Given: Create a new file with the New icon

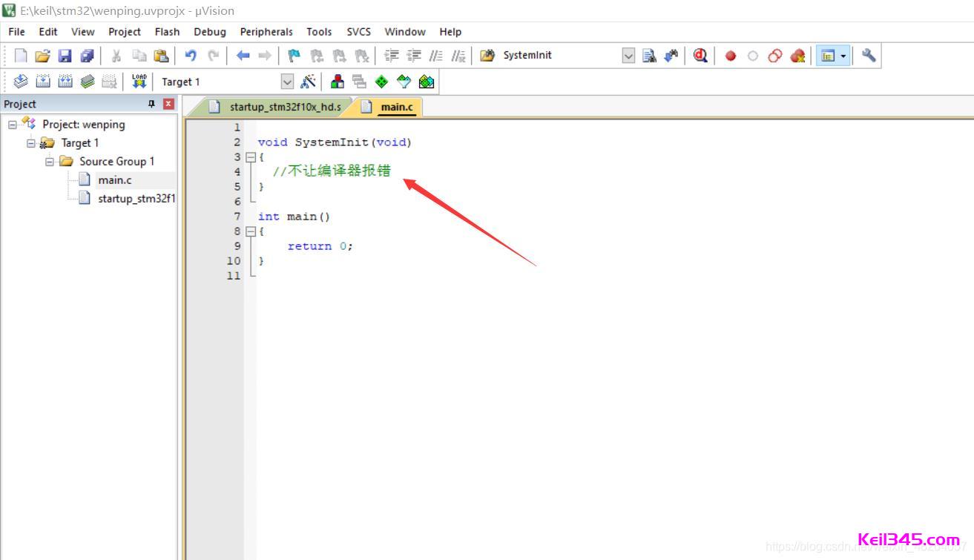Looking at the screenshot, I should pos(21,56).
